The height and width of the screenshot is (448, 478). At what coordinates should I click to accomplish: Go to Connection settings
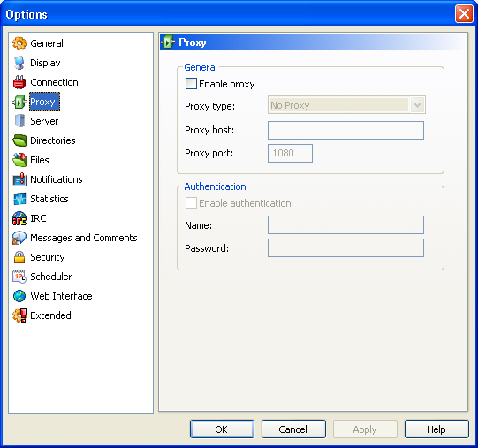point(54,82)
